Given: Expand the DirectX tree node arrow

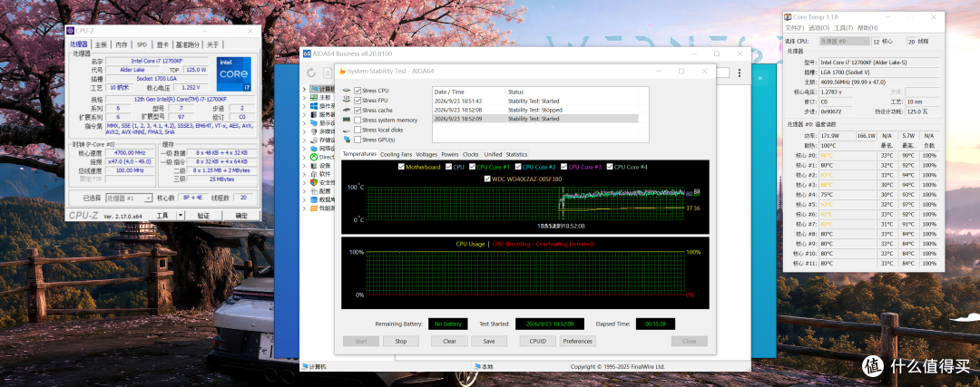Looking at the screenshot, I should [x=304, y=158].
